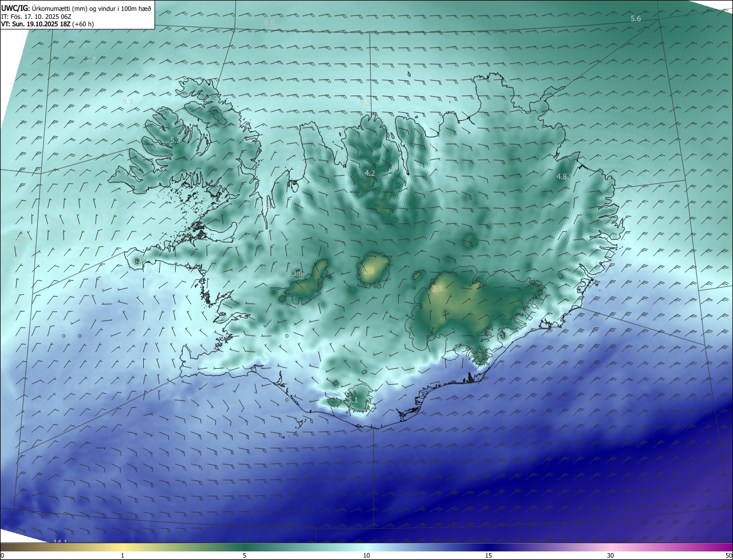This screenshot has height=560, width=733.
Task: Click the 14.1 value label on the map
Action: (x=60, y=542)
